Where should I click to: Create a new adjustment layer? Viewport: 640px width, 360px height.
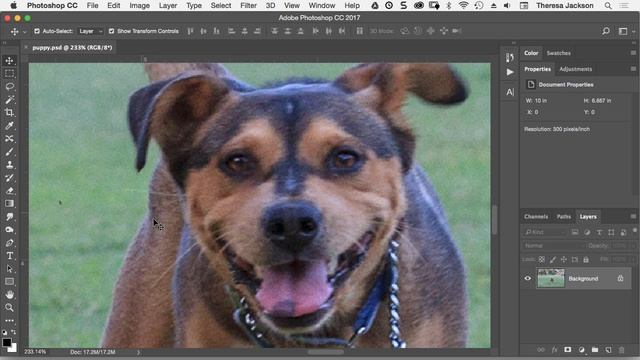582,350
